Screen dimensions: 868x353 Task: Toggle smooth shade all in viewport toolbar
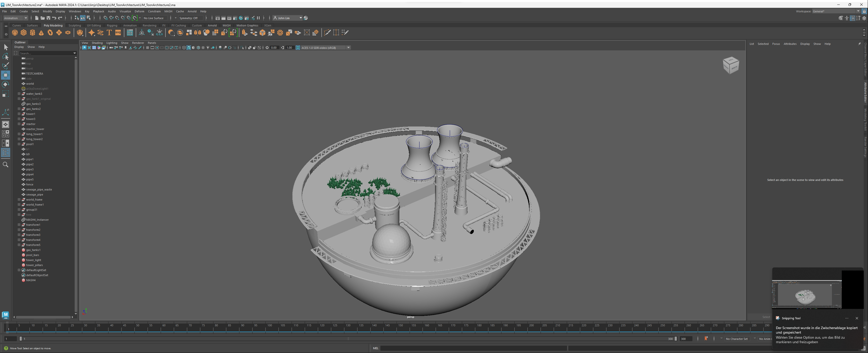pyautogui.click(x=189, y=48)
